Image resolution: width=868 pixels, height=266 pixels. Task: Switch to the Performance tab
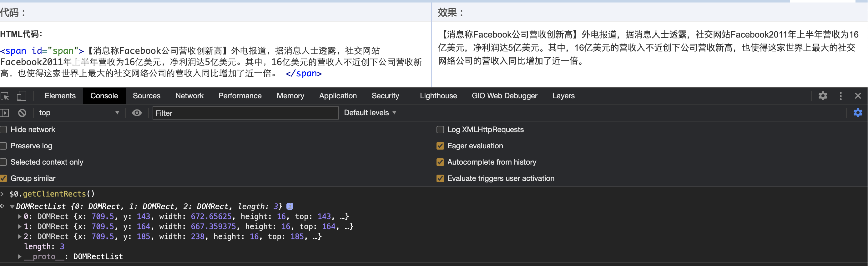tap(240, 96)
